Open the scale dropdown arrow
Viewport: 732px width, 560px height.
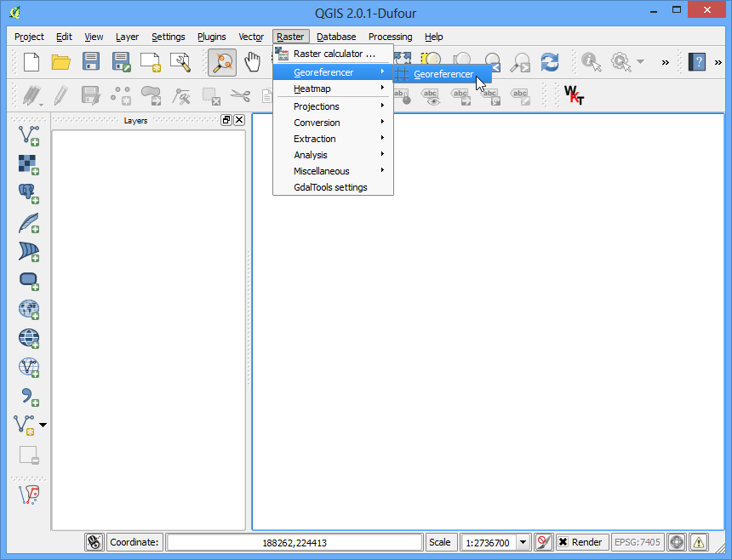(523, 542)
